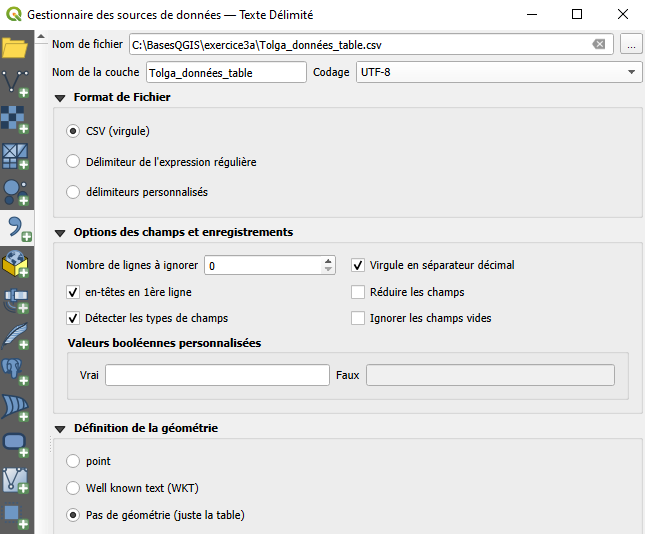Viewport: 645px width, 534px height.
Task: Open the Codage UTF-8 dropdown
Action: coord(498,72)
